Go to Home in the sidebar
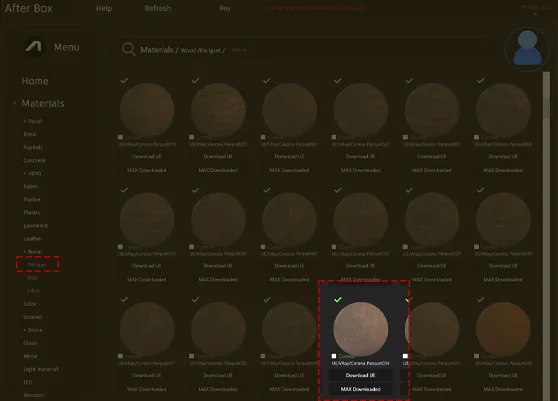558x401 pixels. point(35,81)
